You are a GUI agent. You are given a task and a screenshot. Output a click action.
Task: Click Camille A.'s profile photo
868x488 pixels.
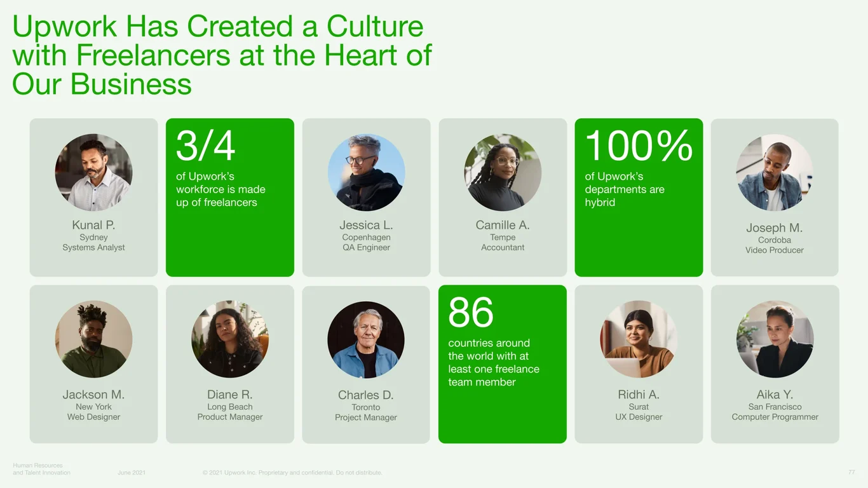coord(503,172)
